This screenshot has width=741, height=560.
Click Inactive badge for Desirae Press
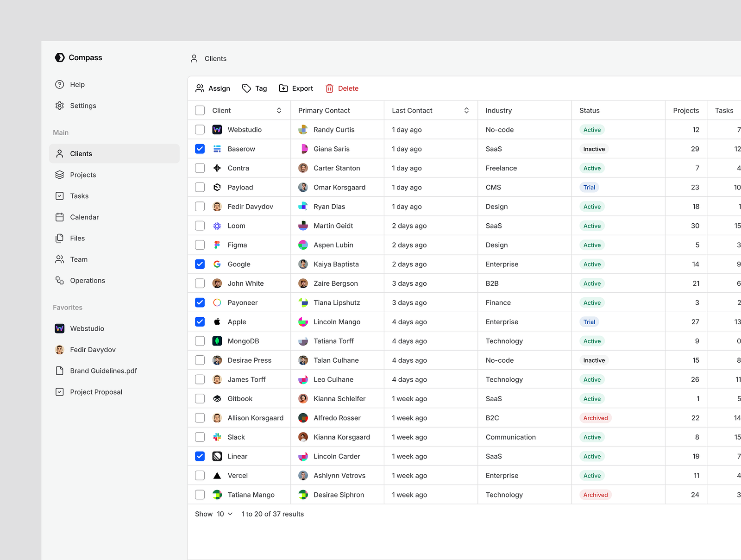click(594, 360)
